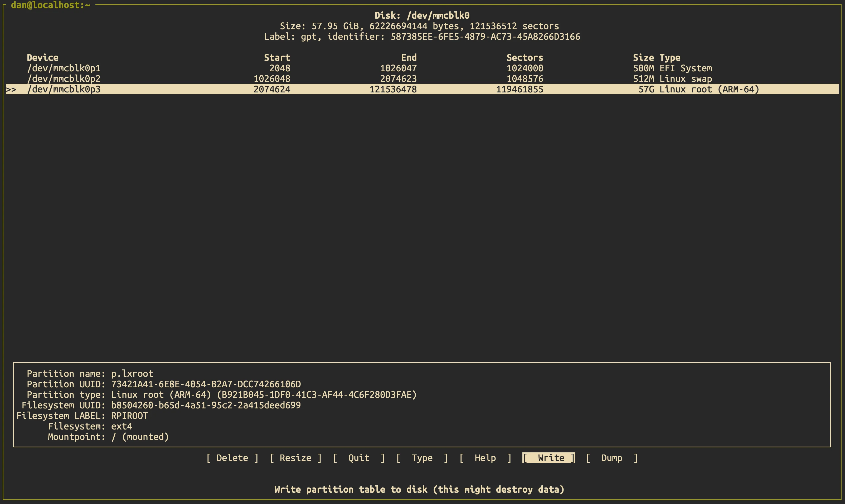
Task: Select the Dump menu option
Action: click(611, 458)
